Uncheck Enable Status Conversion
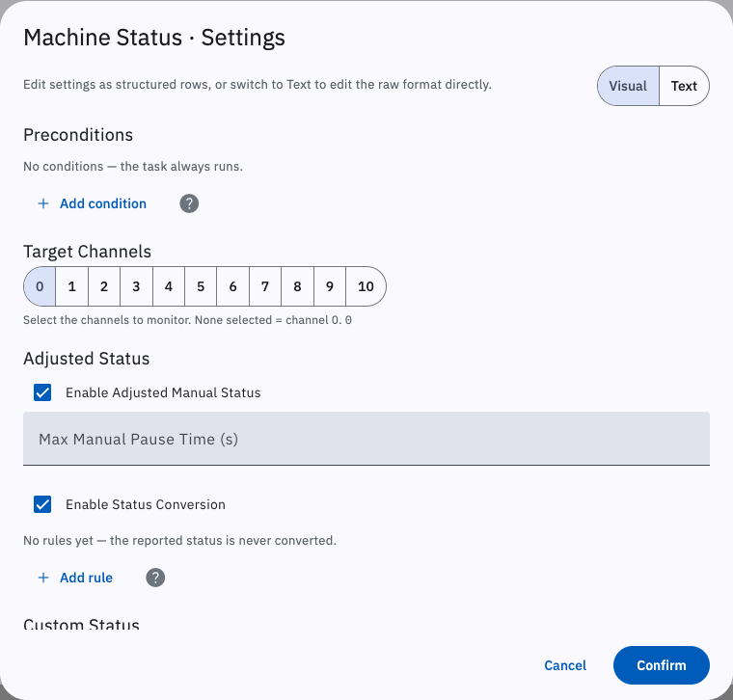Screen dimensions: 733x700 pos(42,504)
